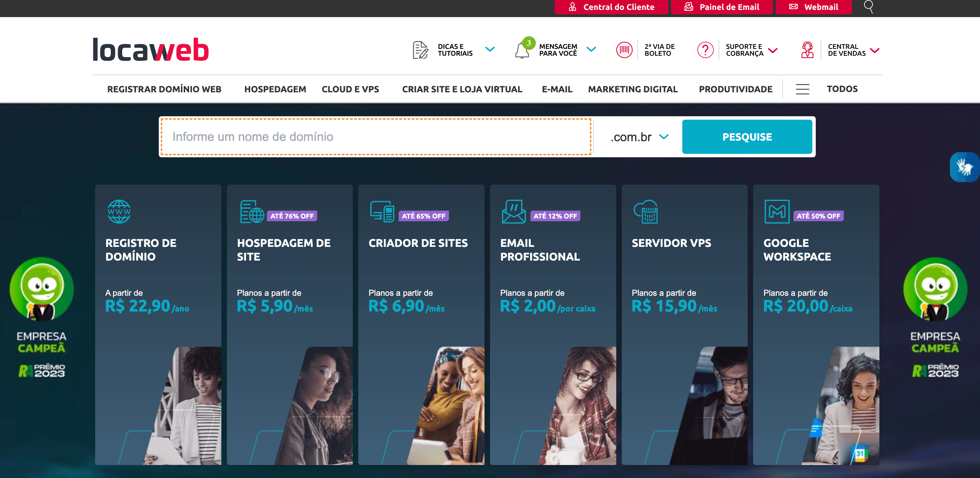The height and width of the screenshot is (478, 980).
Task: Open the Hospedagem menu
Action: pos(275,89)
